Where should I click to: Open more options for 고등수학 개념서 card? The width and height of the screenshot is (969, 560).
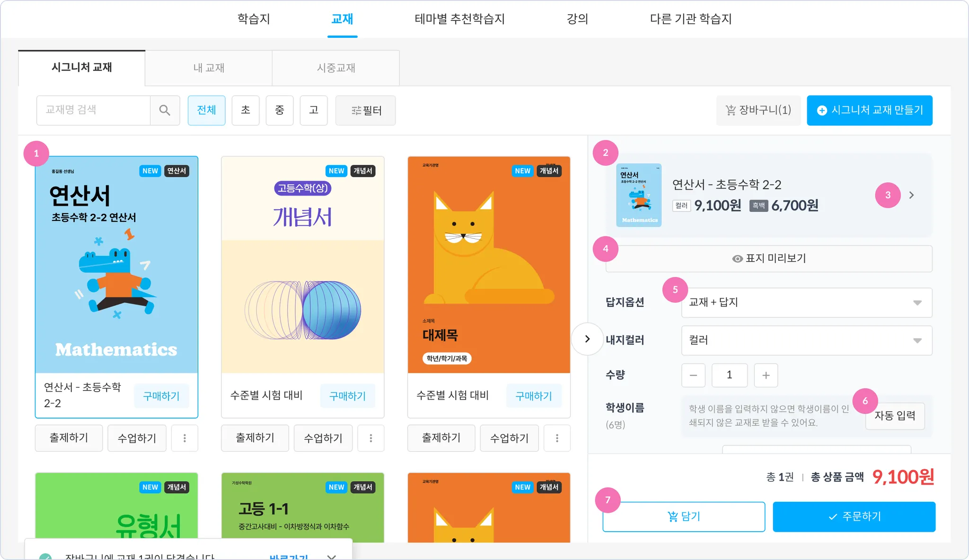click(x=371, y=438)
